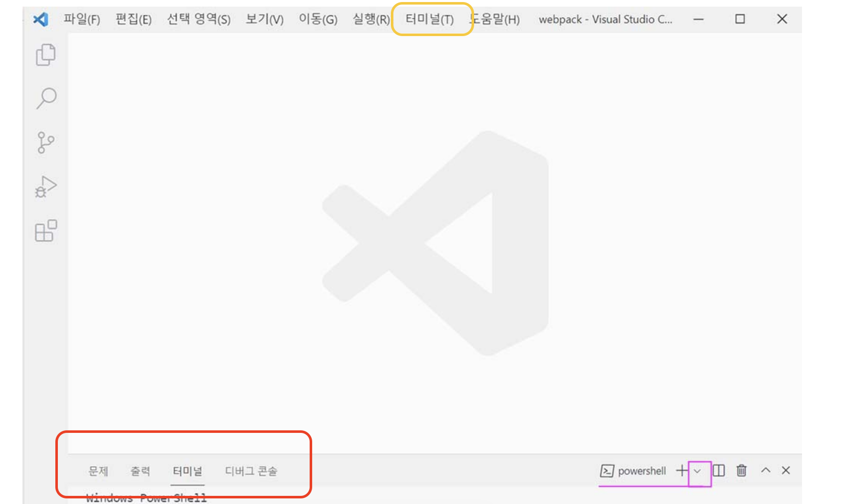The height and width of the screenshot is (504, 868).
Task: Create a new terminal with plus icon
Action: pyautogui.click(x=682, y=470)
